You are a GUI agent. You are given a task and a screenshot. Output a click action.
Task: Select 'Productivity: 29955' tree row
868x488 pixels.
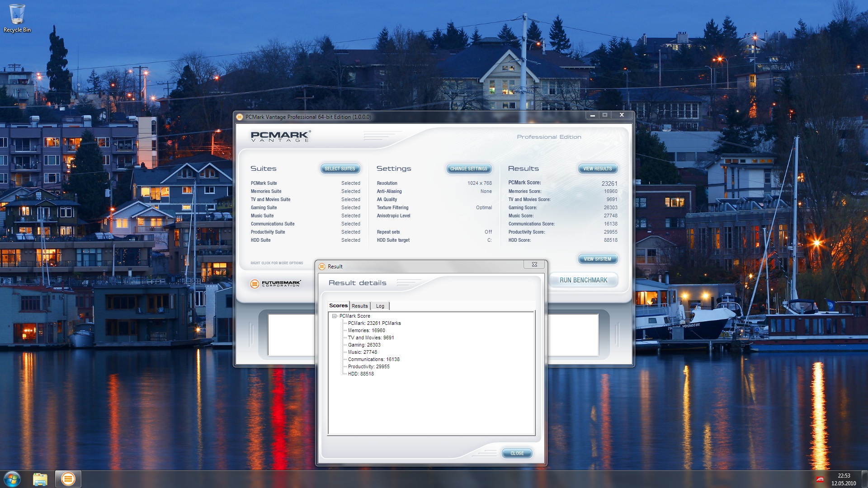(368, 367)
